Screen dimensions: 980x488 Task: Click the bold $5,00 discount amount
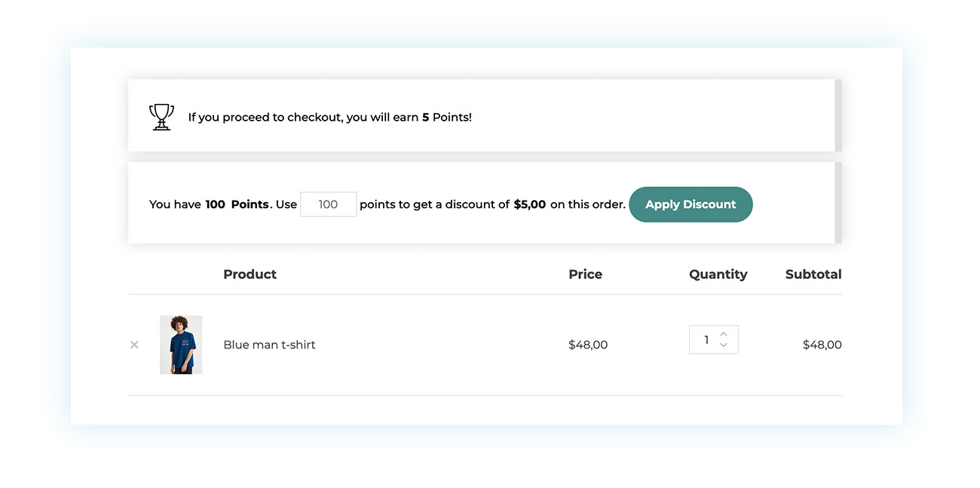pos(529,204)
